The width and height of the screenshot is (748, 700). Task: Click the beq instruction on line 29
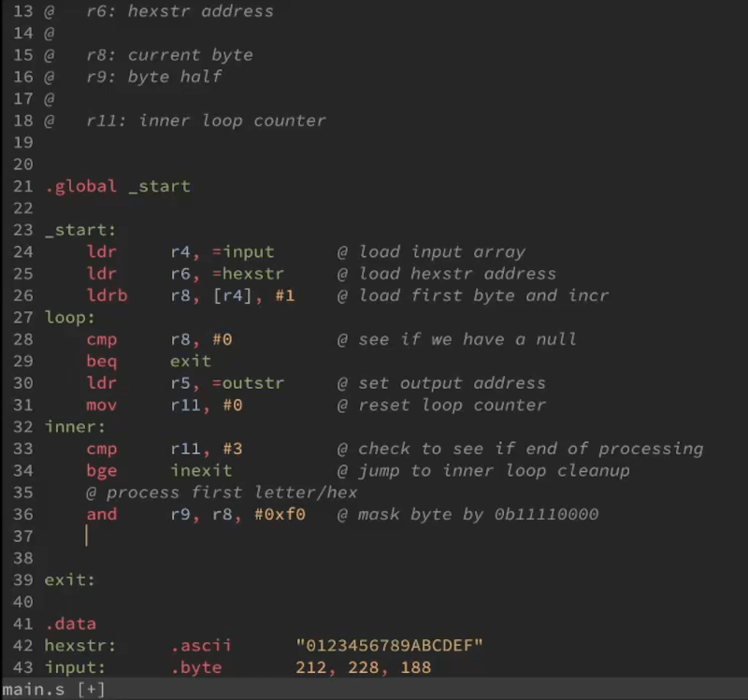102,361
